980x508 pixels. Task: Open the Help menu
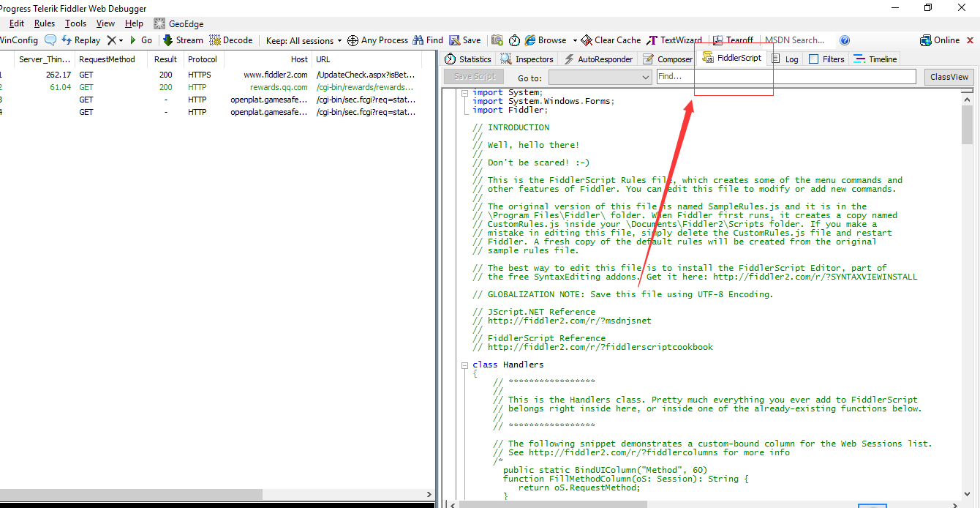click(134, 23)
